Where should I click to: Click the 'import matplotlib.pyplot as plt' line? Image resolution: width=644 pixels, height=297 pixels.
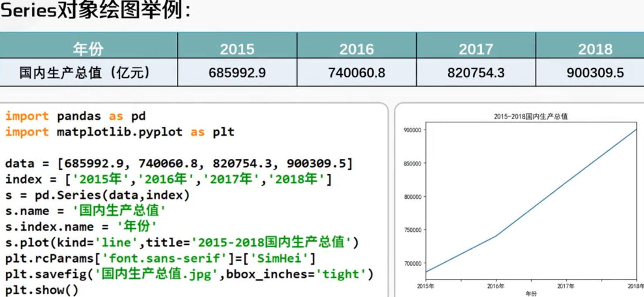[120, 132]
